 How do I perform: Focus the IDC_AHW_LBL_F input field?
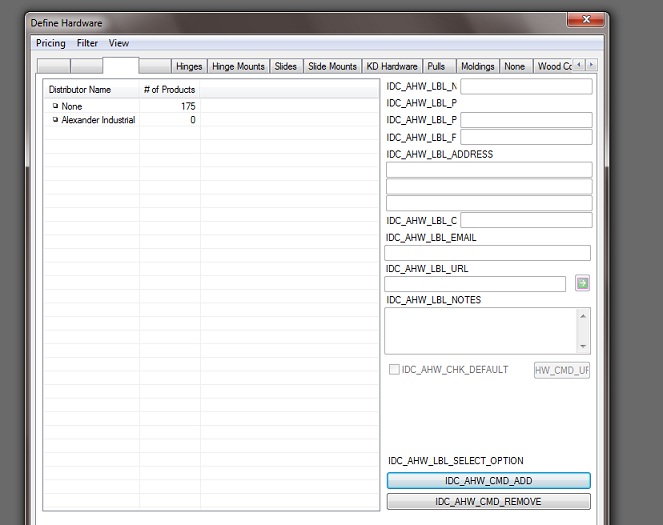[526, 137]
